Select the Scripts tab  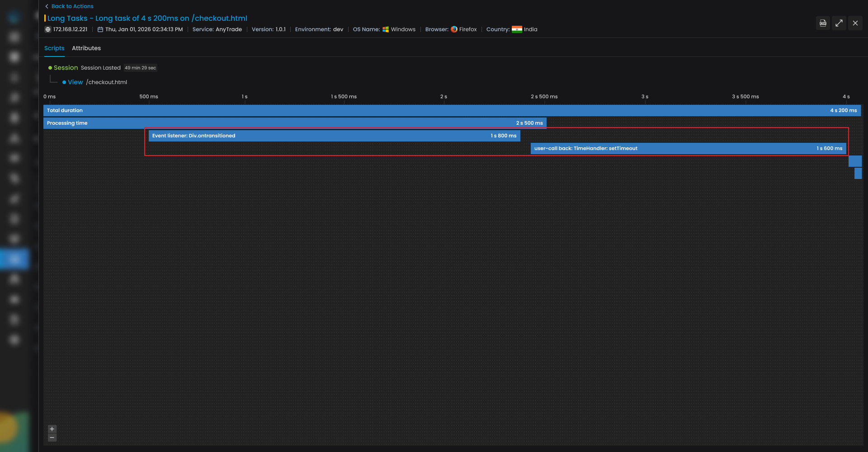click(x=54, y=48)
